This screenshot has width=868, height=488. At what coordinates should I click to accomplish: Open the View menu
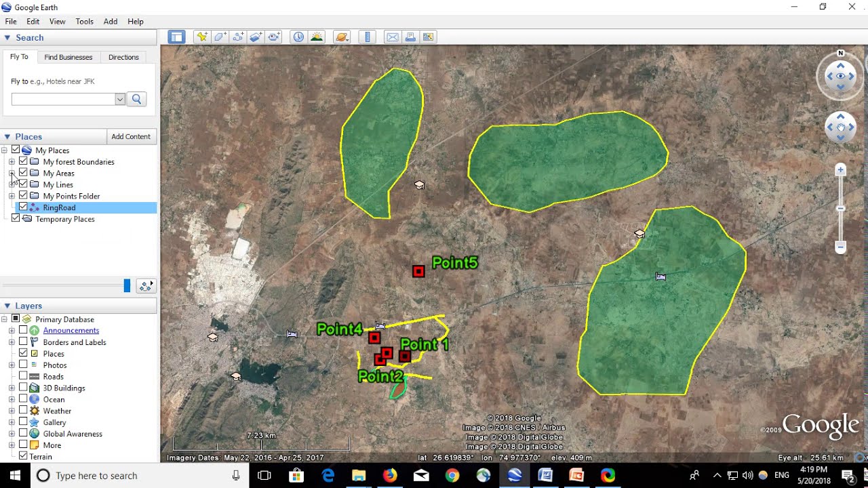(57, 21)
